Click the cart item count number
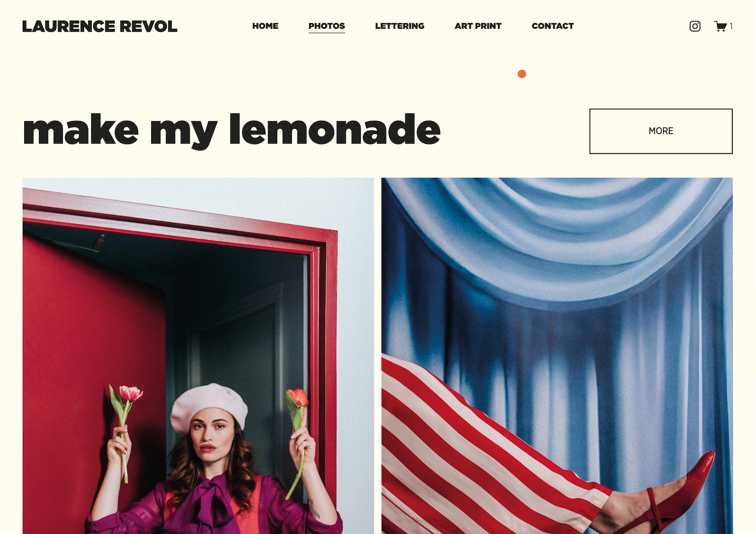The height and width of the screenshot is (534, 756). point(731,26)
